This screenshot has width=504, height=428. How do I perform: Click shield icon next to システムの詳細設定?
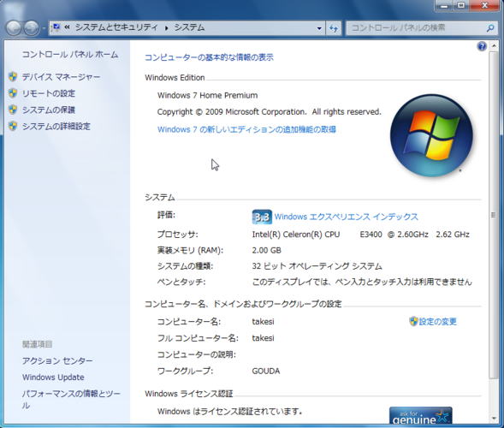[x=13, y=126]
